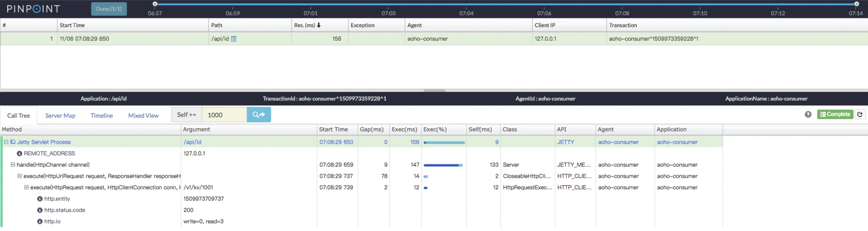This screenshot has width=868, height=231.
Task: Click the HttpRequestExec... class cell
Action: 527,187
